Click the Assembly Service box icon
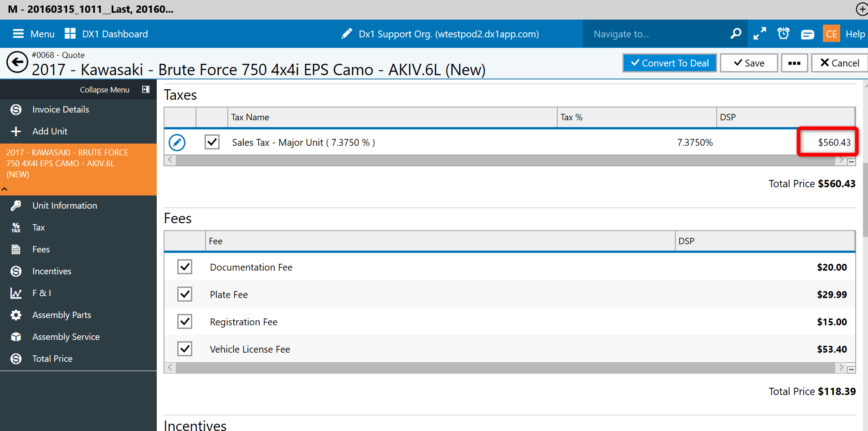 coord(16,337)
